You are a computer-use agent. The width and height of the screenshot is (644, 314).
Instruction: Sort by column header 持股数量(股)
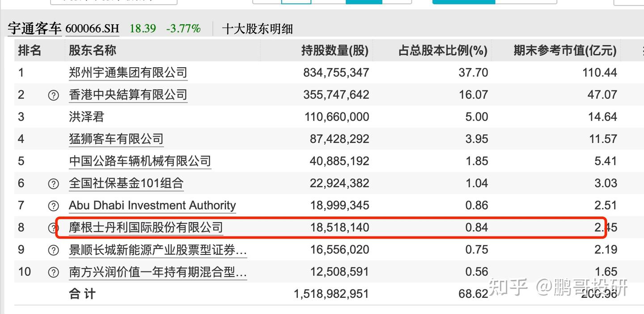pyautogui.click(x=335, y=51)
